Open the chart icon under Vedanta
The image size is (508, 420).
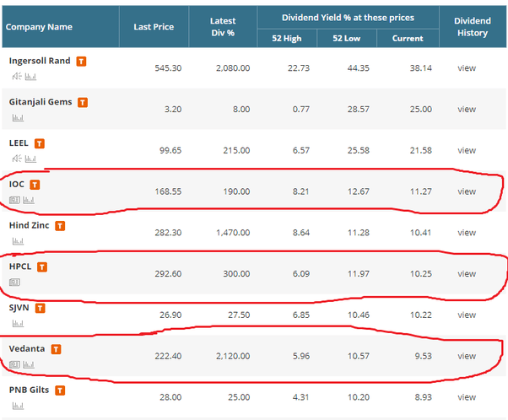pos(29,364)
